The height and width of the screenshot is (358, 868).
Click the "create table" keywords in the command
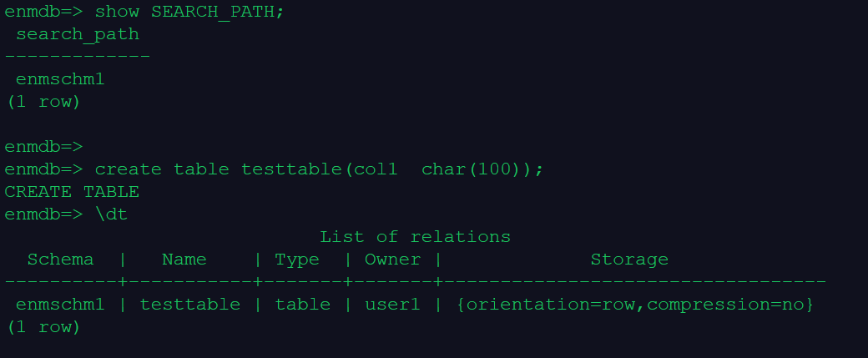click(x=162, y=169)
